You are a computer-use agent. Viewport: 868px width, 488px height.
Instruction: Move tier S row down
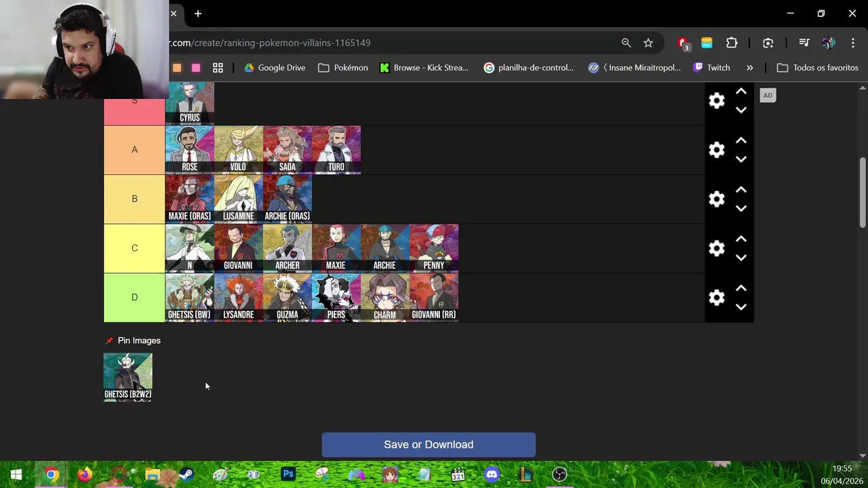pyautogui.click(x=741, y=110)
